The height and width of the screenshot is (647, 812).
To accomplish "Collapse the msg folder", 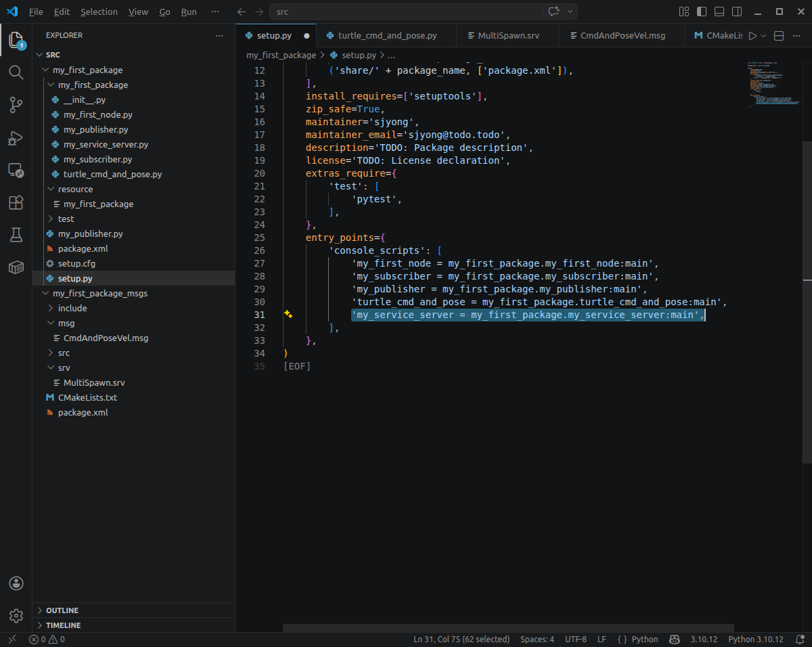I will pyautogui.click(x=133, y=323).
